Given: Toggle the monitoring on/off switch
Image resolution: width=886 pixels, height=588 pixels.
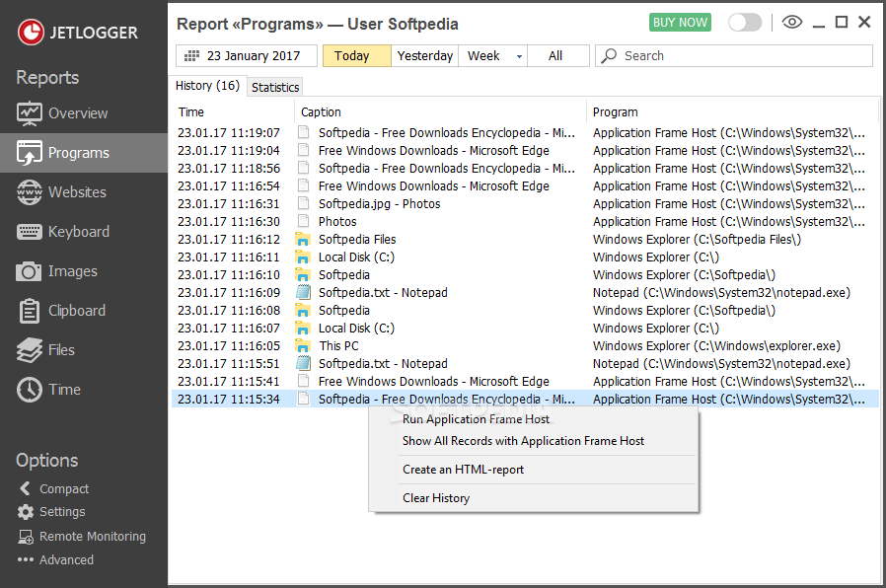Looking at the screenshot, I should click(x=744, y=23).
